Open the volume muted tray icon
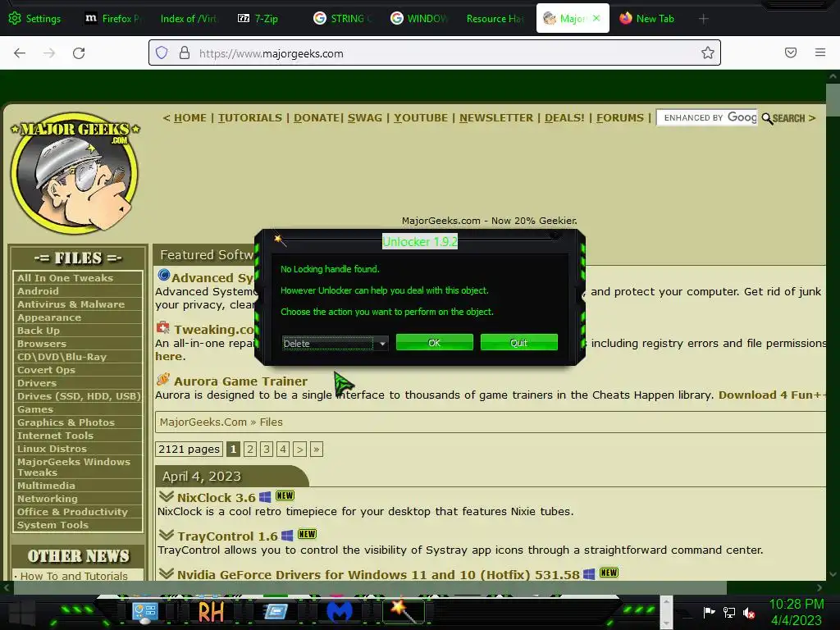The height and width of the screenshot is (630, 840). [x=749, y=612]
